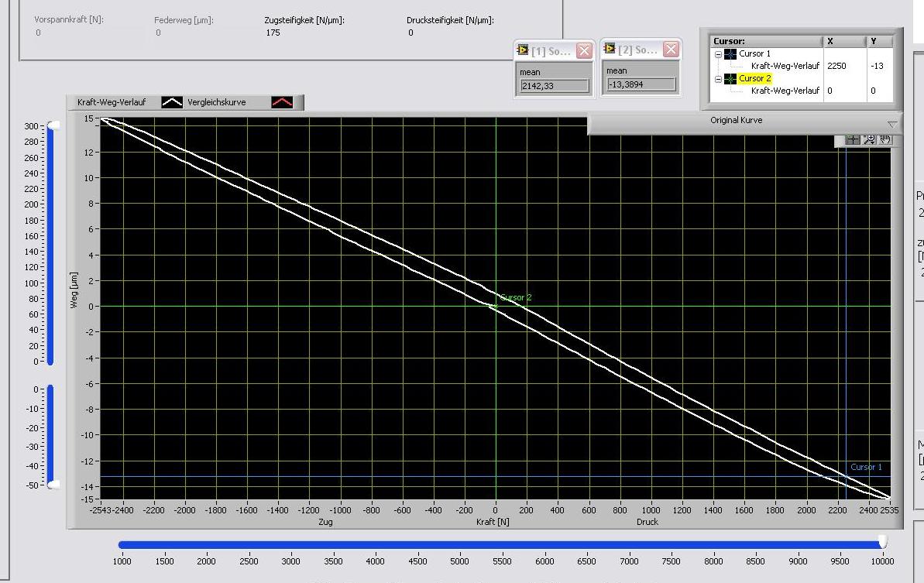Click the red Vergleichskurve plot sample
Image resolution: width=924 pixels, height=583 pixels.
[282, 102]
